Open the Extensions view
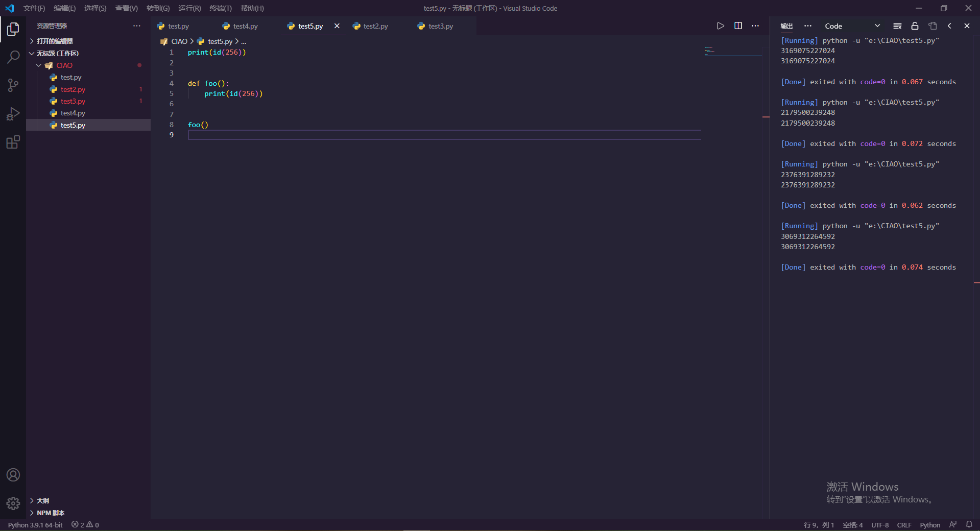 [13, 142]
